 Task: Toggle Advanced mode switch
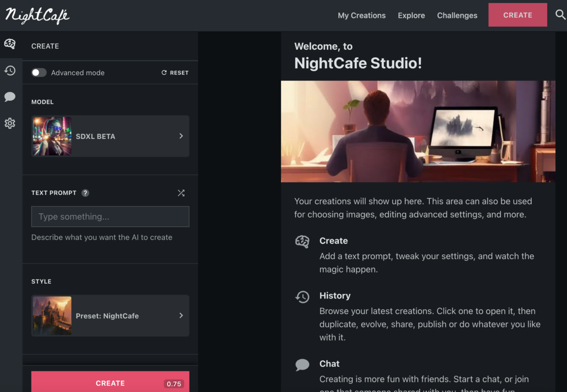coord(39,73)
